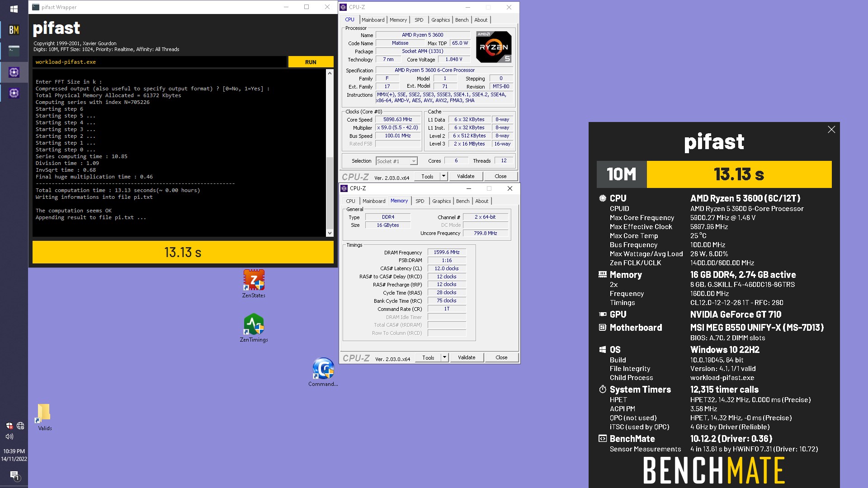The height and width of the screenshot is (488, 868).
Task: Click the CAS# Latency value 12.0 clocks
Action: (x=446, y=268)
